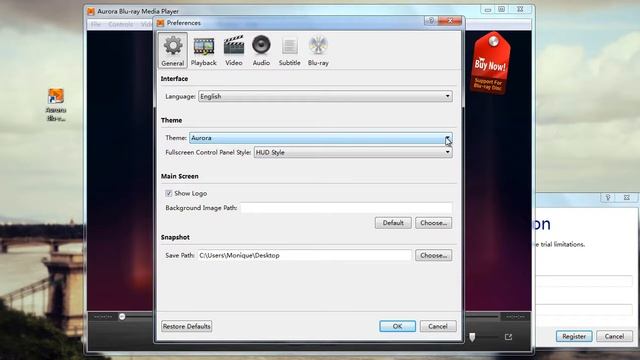
Task: Confirm preferences with OK button
Action: coord(398,326)
